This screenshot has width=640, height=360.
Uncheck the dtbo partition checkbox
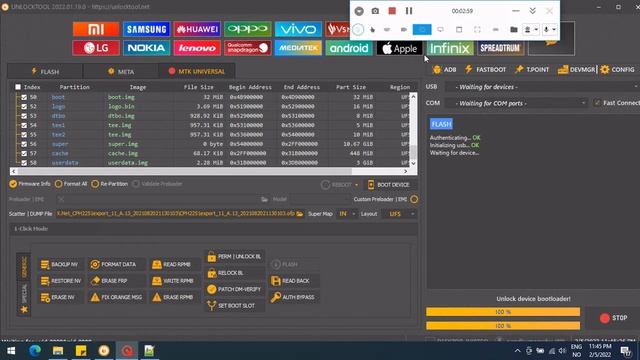coord(24,116)
